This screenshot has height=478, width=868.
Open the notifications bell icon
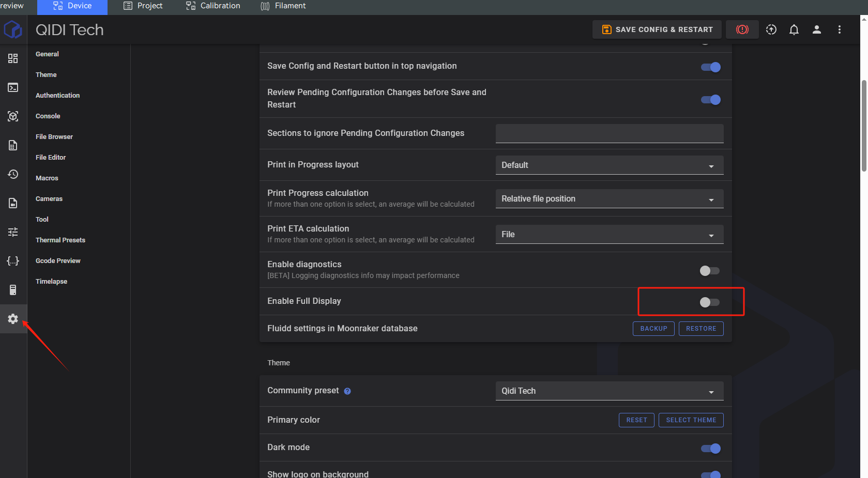[x=794, y=29]
